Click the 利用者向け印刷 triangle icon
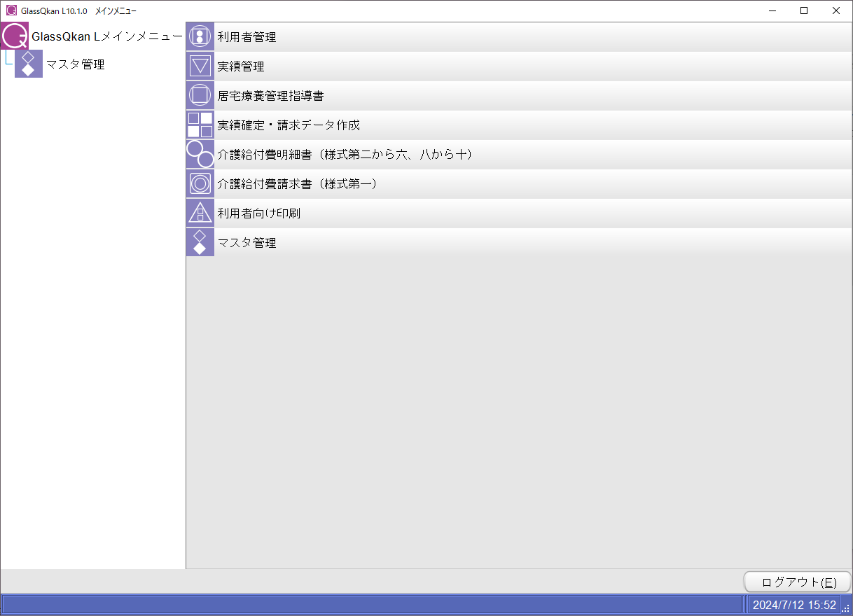 [x=200, y=213]
